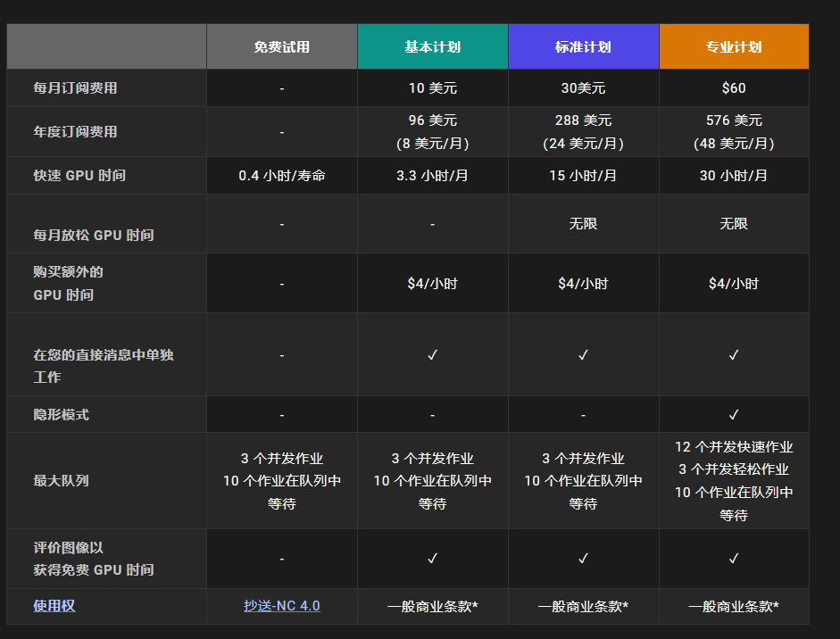Open the 抄送-NC 4.0 license link

tap(282, 606)
